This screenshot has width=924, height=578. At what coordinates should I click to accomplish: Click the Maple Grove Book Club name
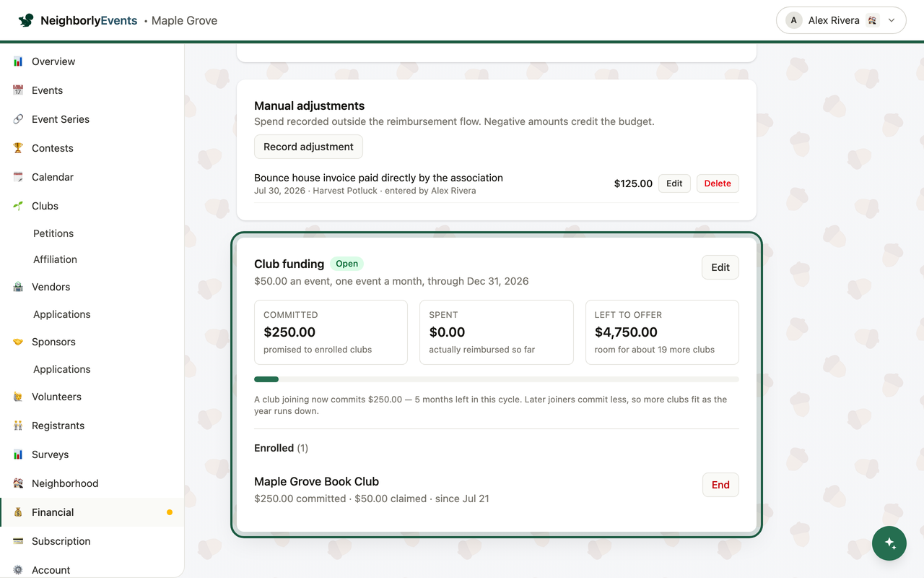(x=316, y=482)
